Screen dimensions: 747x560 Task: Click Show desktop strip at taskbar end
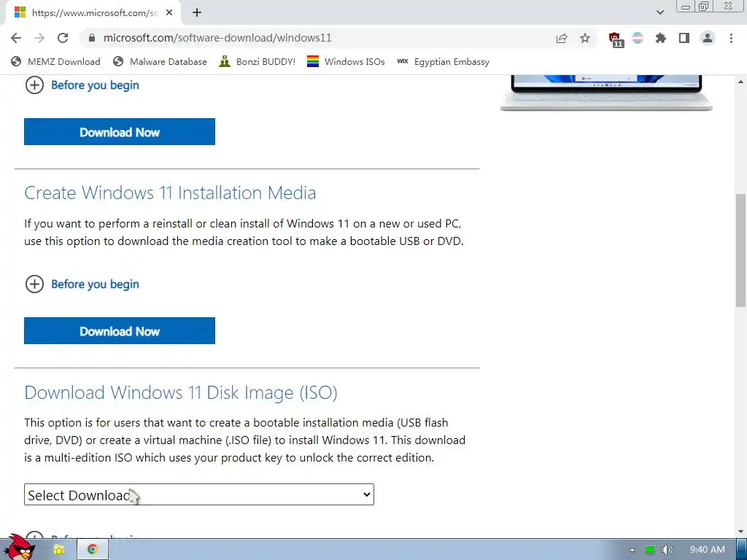tap(742, 550)
